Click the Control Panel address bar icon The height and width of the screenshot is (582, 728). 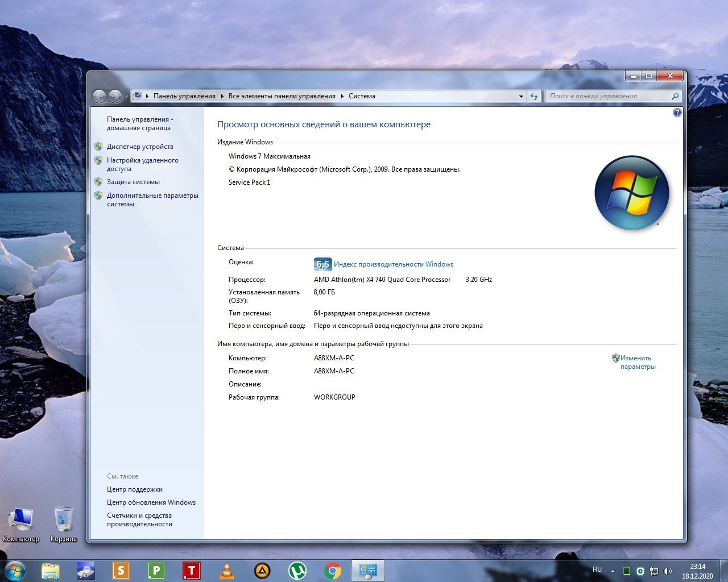[137, 96]
